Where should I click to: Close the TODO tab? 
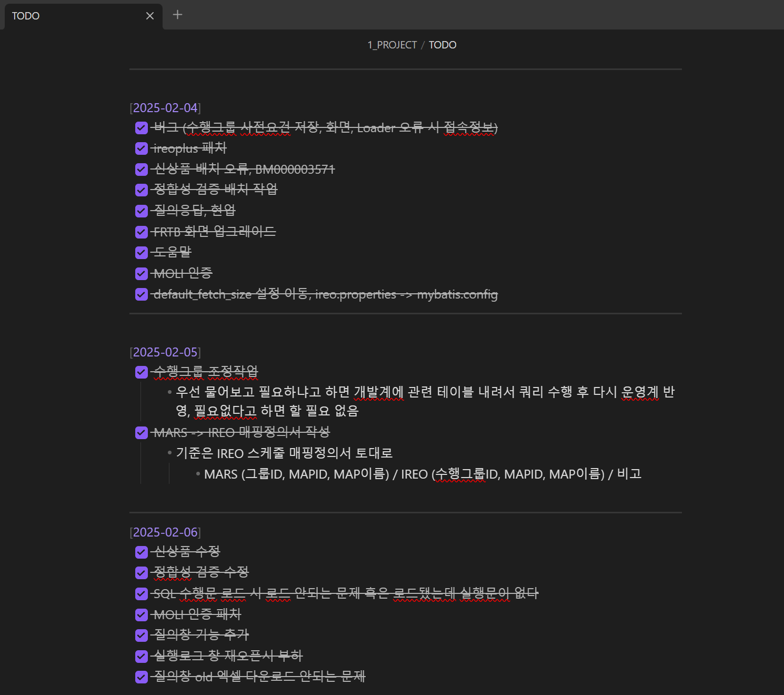[149, 15]
